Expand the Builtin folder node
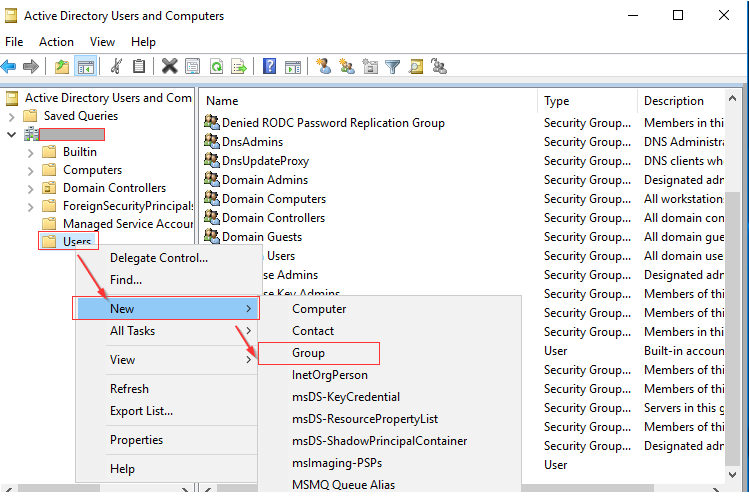The image size is (749, 496). click(30, 153)
